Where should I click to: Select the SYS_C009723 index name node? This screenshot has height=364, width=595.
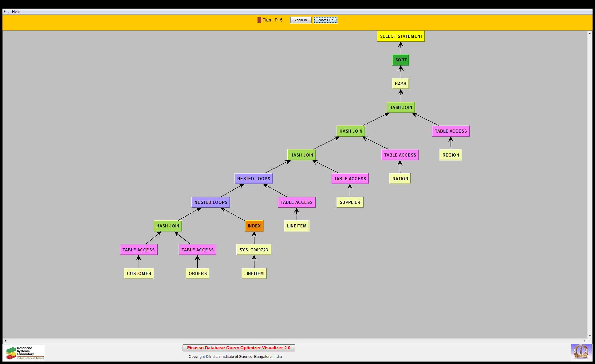pos(254,250)
